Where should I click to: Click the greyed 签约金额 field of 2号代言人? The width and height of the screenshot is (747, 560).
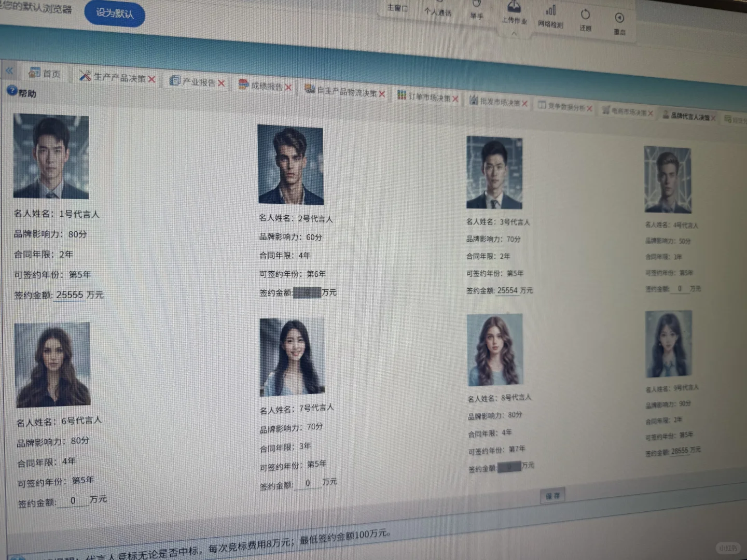[307, 292]
